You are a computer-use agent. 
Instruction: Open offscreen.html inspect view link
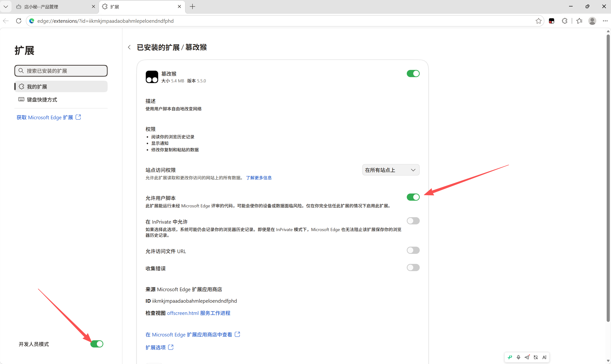183,313
